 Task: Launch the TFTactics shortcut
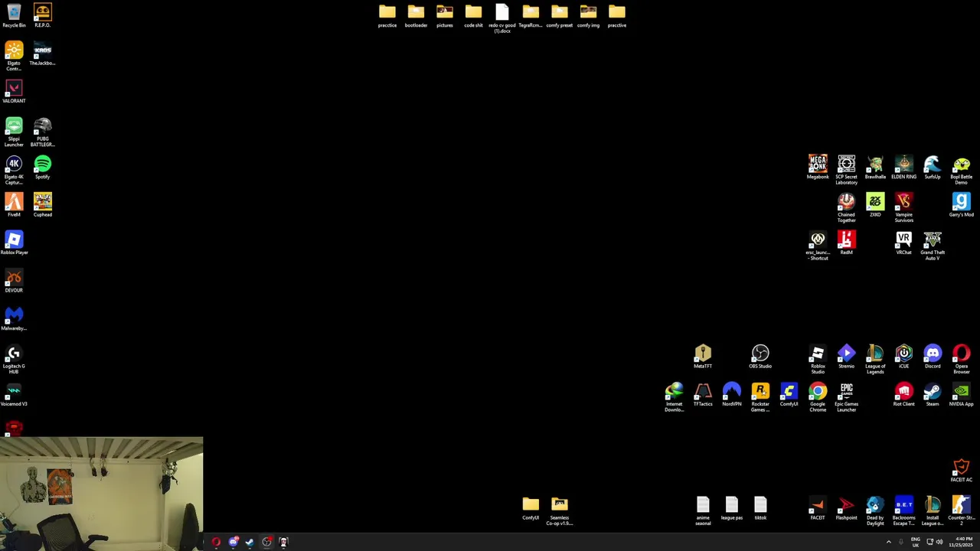pos(703,394)
